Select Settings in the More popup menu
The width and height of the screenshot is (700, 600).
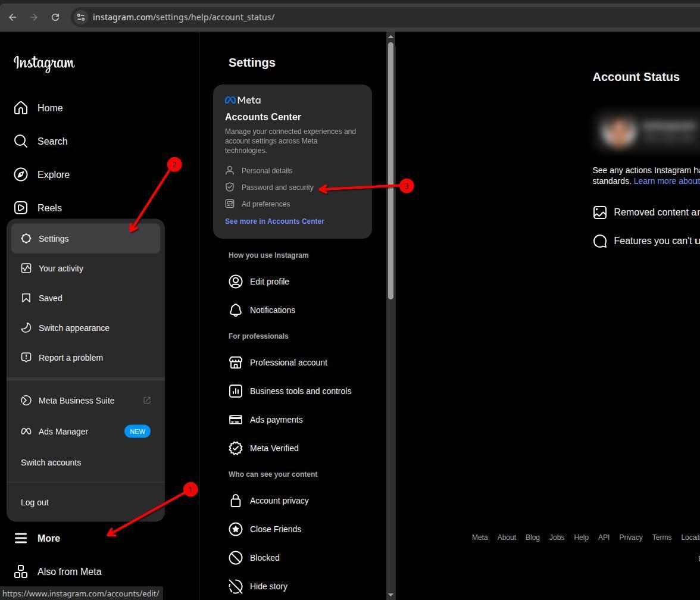pyautogui.click(x=54, y=239)
